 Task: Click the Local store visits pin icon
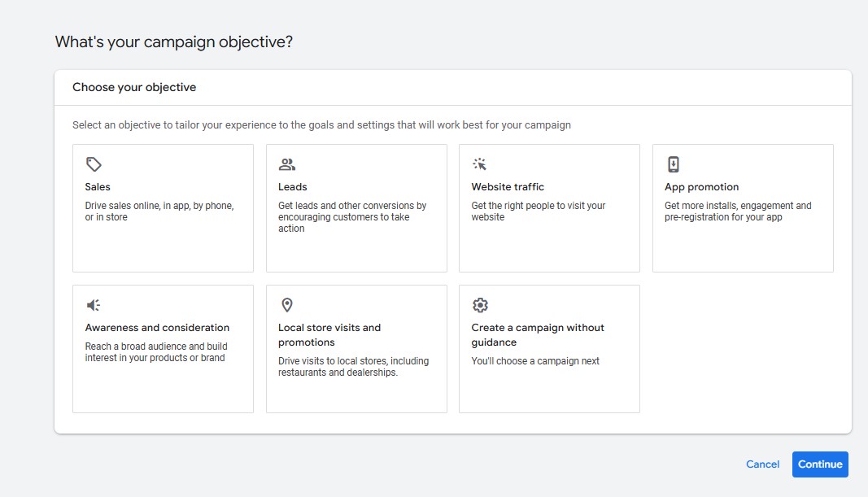pyautogui.click(x=286, y=305)
